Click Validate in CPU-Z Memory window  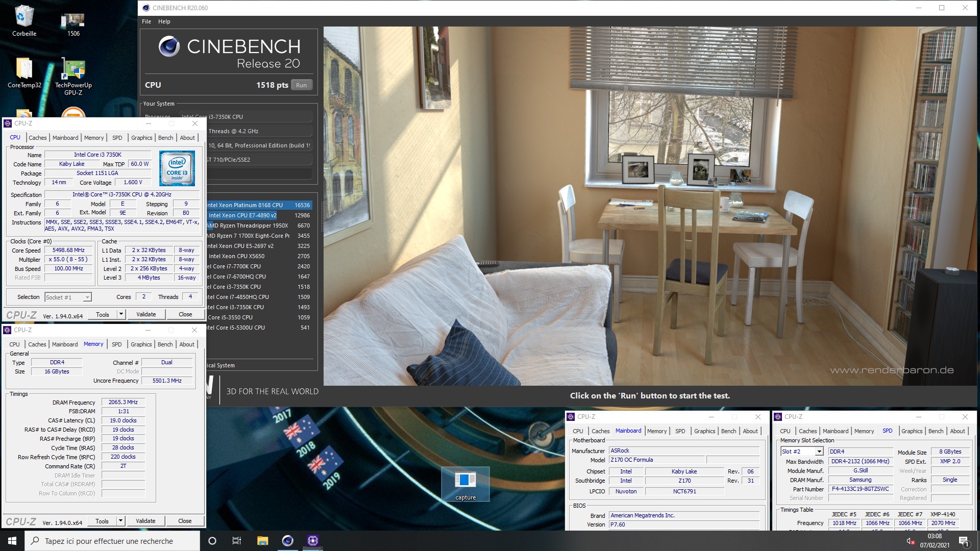point(145,521)
